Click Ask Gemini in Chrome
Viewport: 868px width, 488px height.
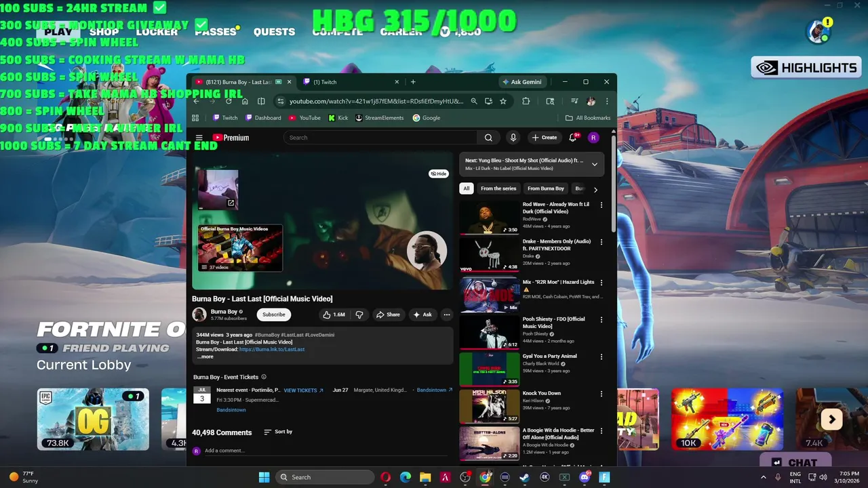click(521, 82)
